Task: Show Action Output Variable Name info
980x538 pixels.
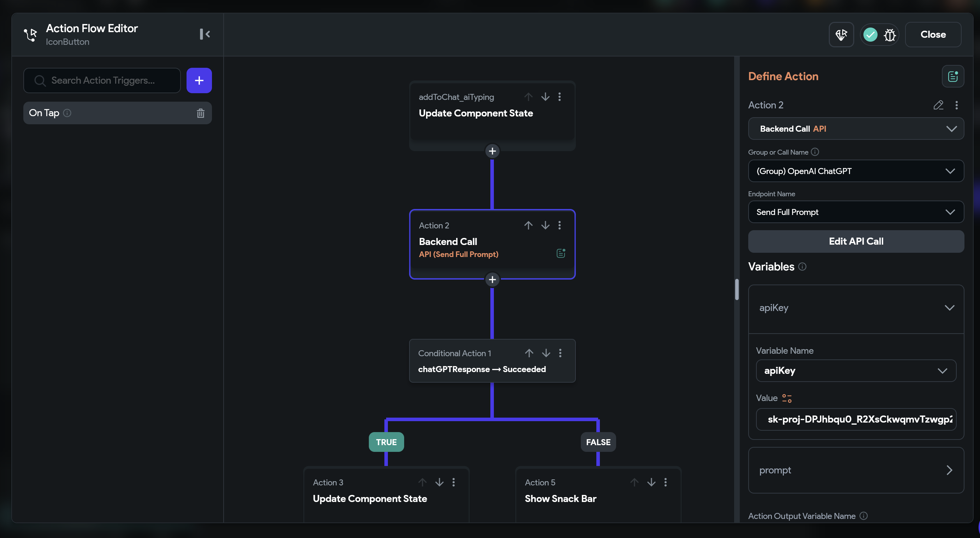Action: [x=863, y=516]
